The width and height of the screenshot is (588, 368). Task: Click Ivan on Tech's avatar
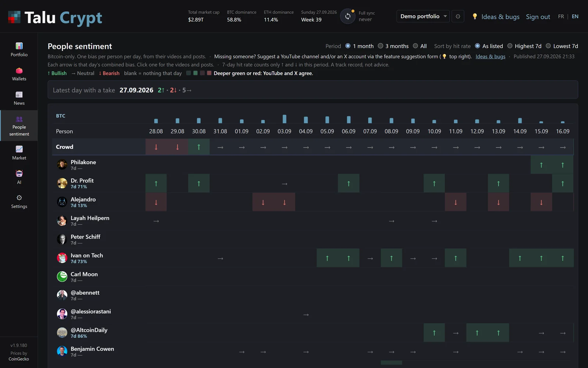pyautogui.click(x=62, y=258)
